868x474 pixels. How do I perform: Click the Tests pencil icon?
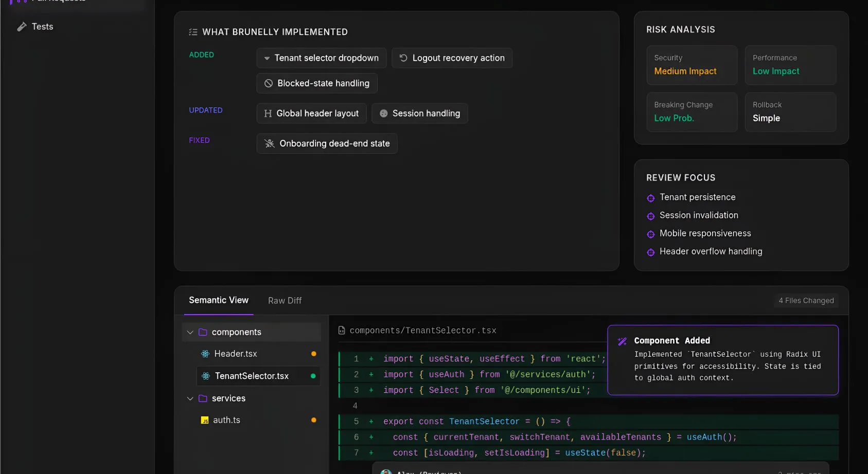click(22, 27)
